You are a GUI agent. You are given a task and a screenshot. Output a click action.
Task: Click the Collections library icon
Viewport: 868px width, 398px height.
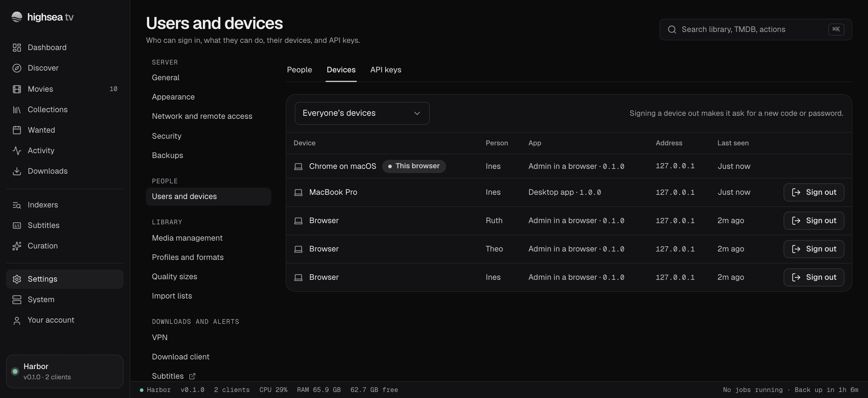[17, 109]
